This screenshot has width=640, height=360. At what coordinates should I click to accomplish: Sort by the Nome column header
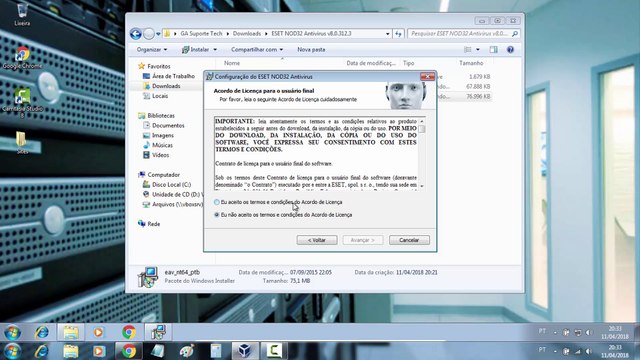point(232,63)
